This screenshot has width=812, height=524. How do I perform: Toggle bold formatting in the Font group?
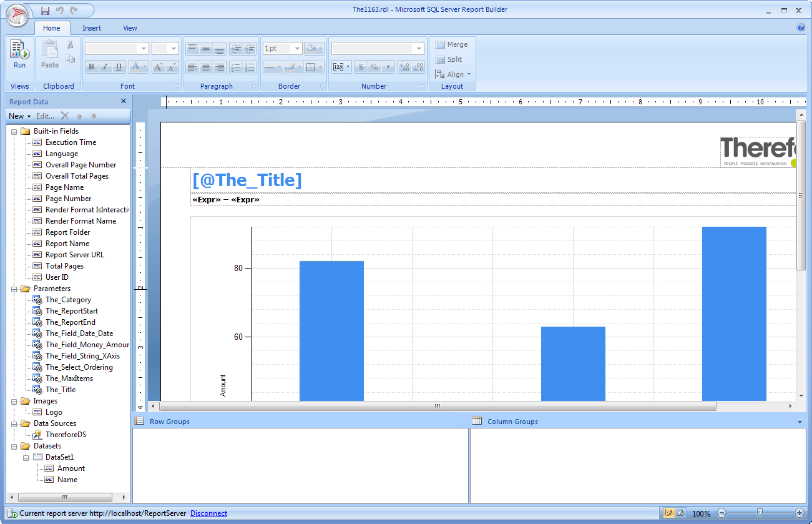click(x=91, y=67)
